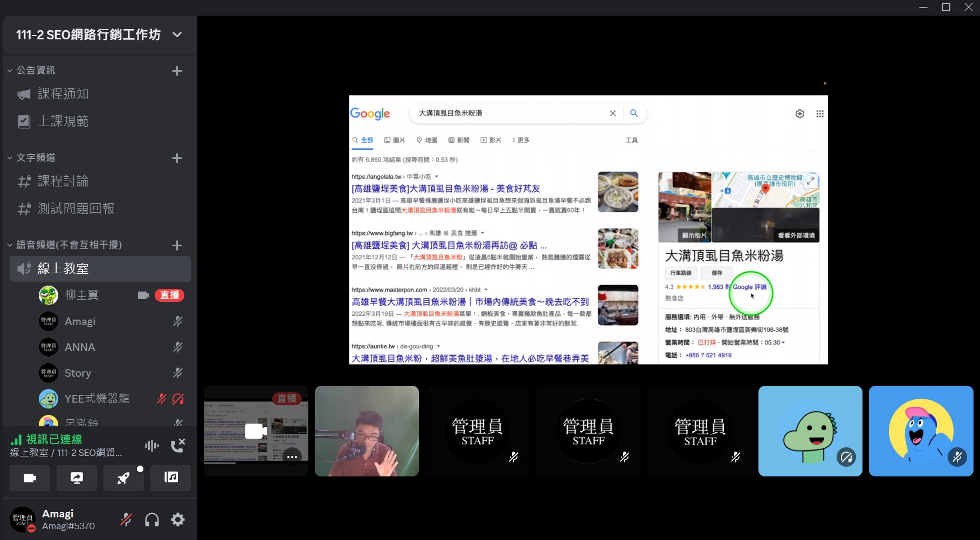
Task: Share your screen button
Action: point(77,478)
